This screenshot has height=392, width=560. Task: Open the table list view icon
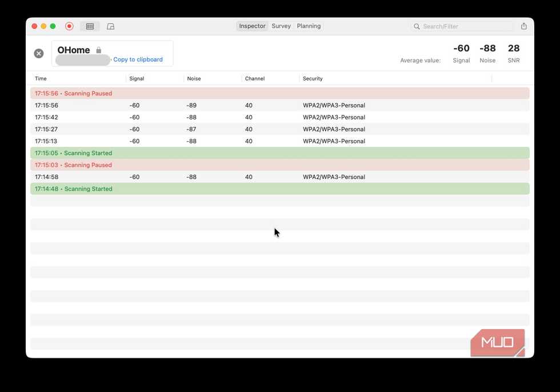click(x=90, y=26)
